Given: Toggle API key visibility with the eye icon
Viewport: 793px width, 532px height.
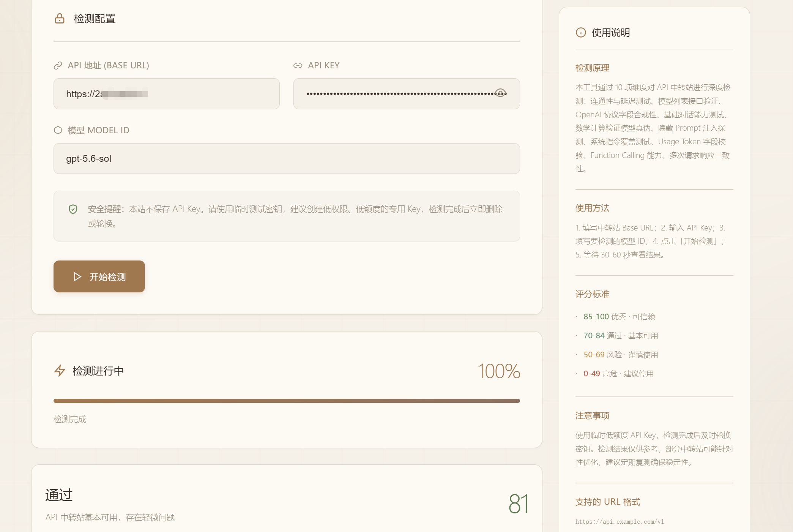Looking at the screenshot, I should 500,93.
